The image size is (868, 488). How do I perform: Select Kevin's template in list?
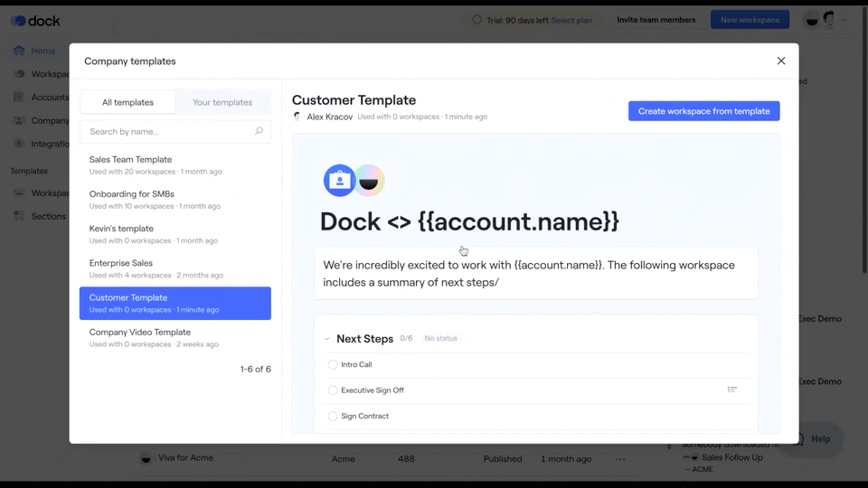(x=175, y=234)
